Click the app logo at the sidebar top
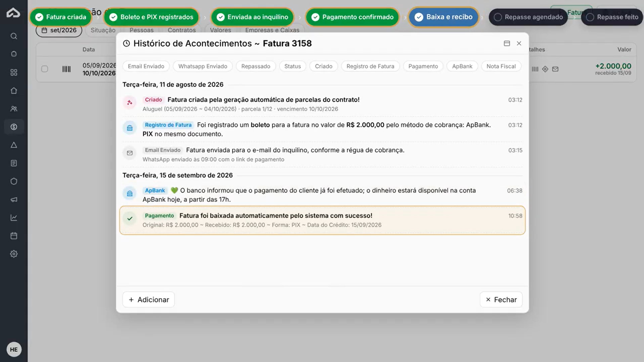The height and width of the screenshot is (362, 644). (x=13, y=13)
